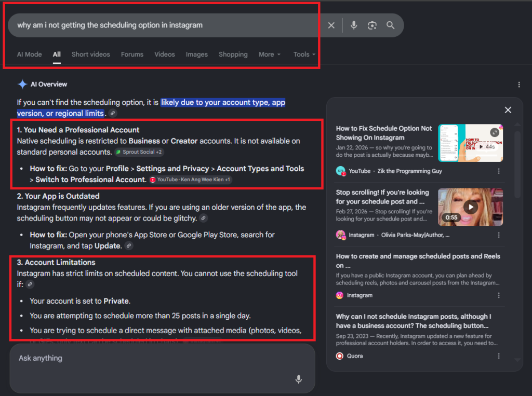Open the 44s YouTube video thumbnail

pos(470,143)
